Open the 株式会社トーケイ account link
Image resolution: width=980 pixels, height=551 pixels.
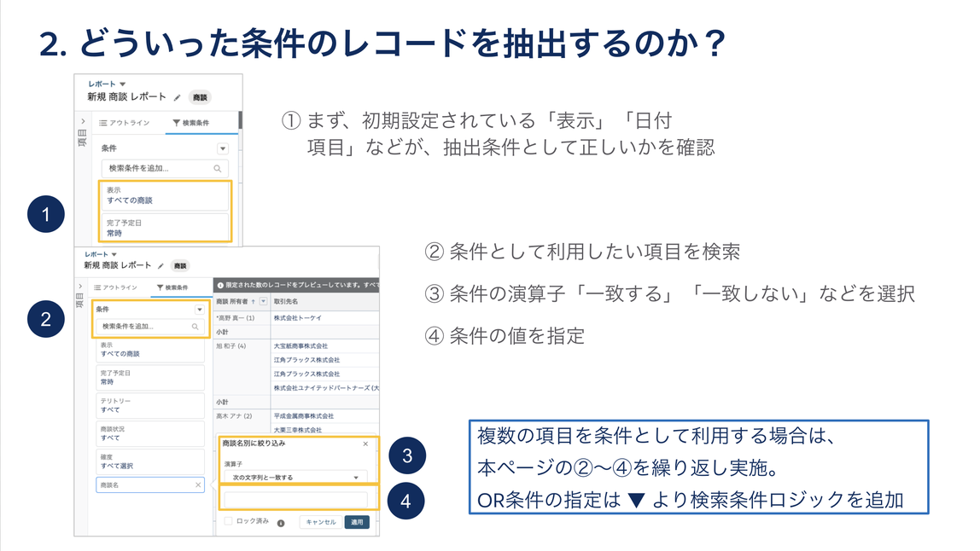[x=297, y=318]
